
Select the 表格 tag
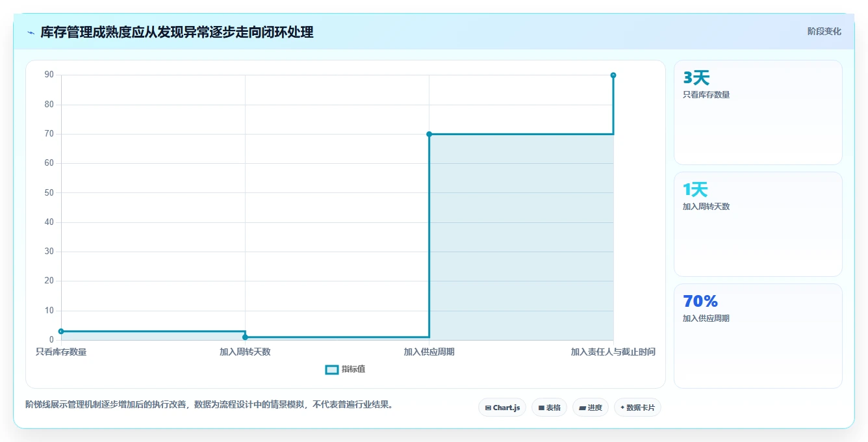[x=549, y=408]
